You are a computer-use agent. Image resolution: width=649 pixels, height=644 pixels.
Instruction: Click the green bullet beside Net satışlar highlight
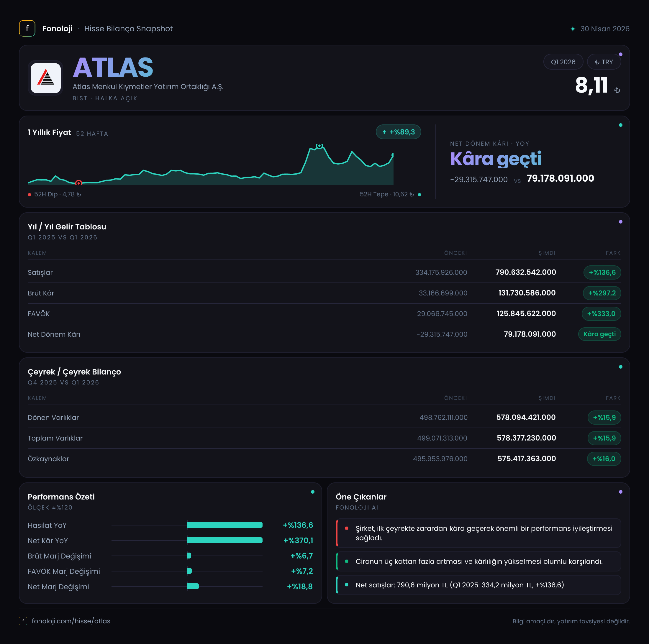(x=346, y=584)
